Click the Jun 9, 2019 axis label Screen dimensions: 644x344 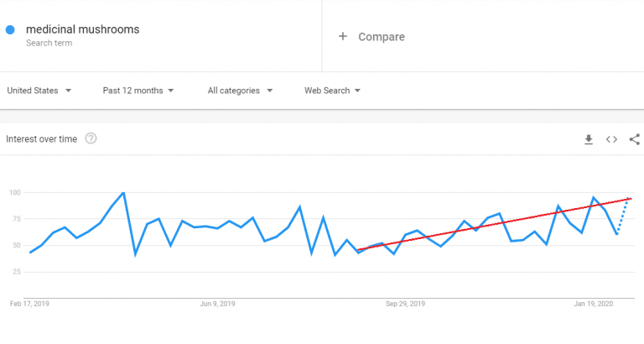(218, 304)
